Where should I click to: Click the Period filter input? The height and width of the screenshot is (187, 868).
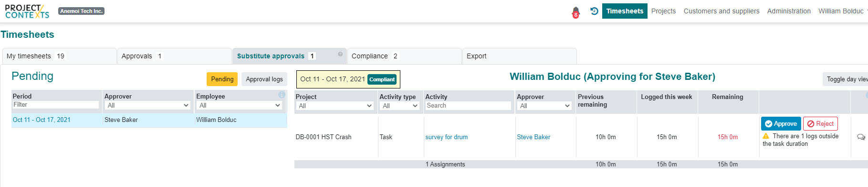pyautogui.click(x=56, y=105)
